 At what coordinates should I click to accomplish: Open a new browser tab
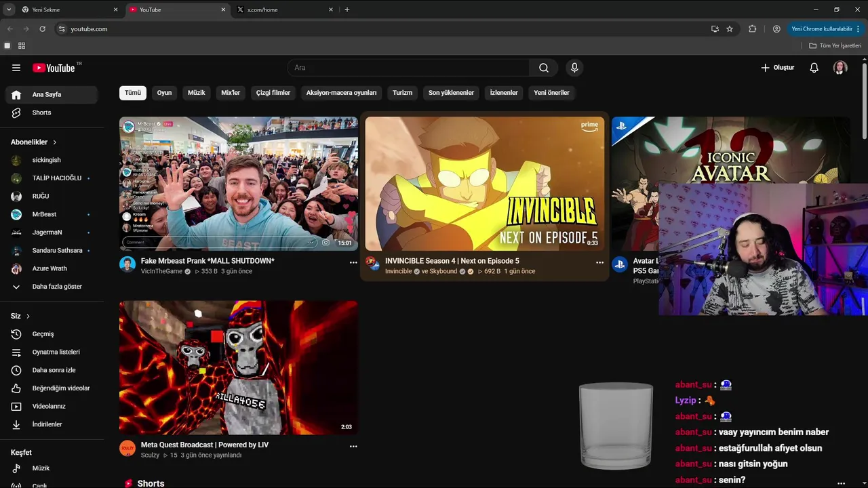pyautogui.click(x=347, y=9)
